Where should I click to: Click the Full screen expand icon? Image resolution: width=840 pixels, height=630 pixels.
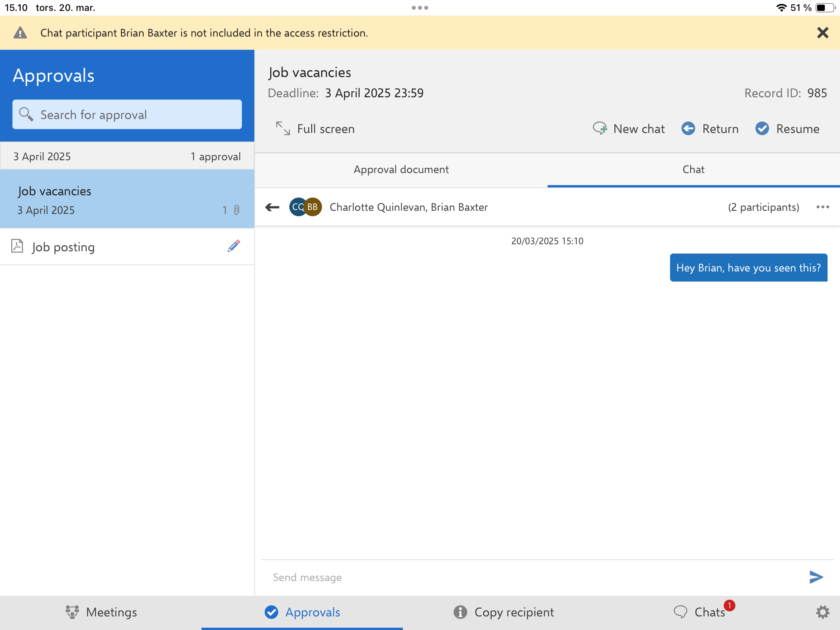click(283, 129)
